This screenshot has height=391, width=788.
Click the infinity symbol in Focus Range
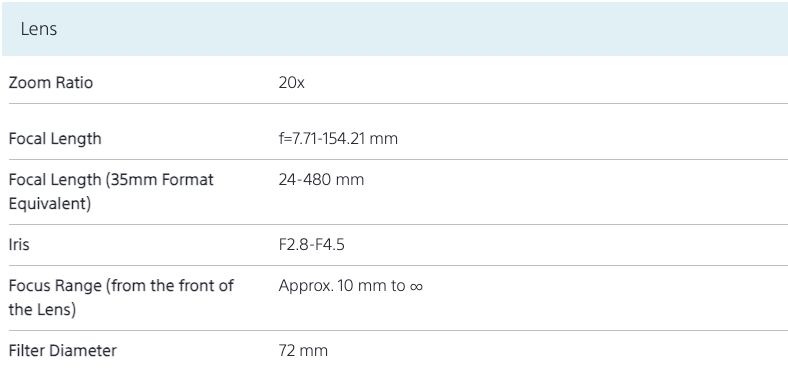coord(416,286)
